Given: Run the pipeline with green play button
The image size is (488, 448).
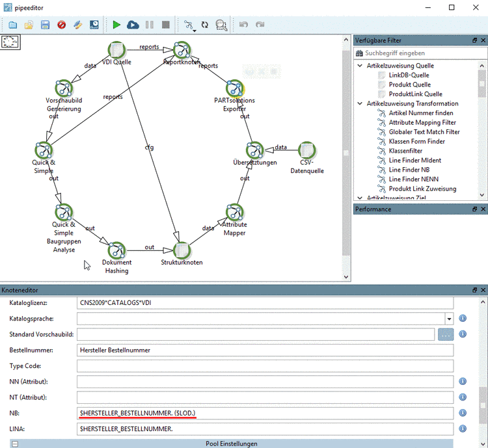Looking at the screenshot, I should tap(116, 25).
